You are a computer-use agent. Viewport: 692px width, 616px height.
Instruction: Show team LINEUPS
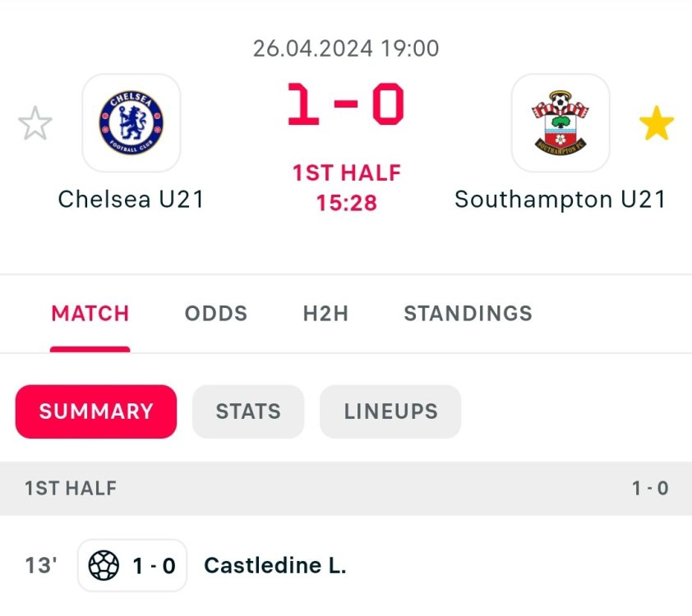(x=390, y=411)
